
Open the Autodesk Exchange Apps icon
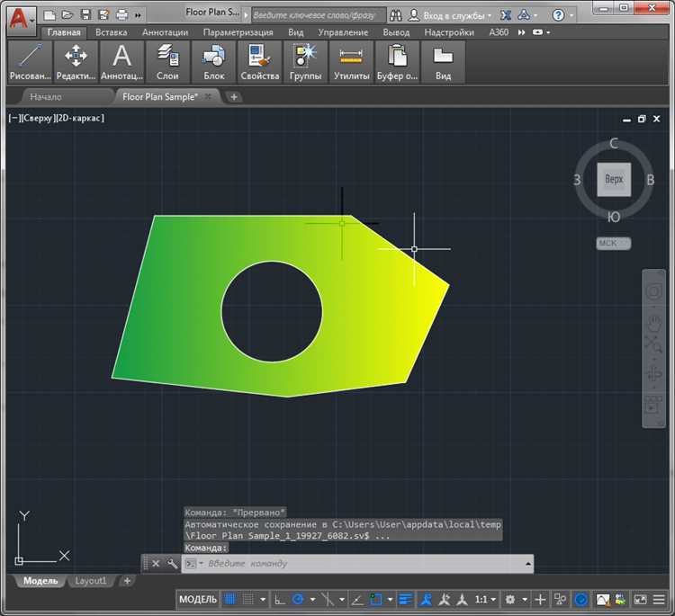tap(506, 16)
